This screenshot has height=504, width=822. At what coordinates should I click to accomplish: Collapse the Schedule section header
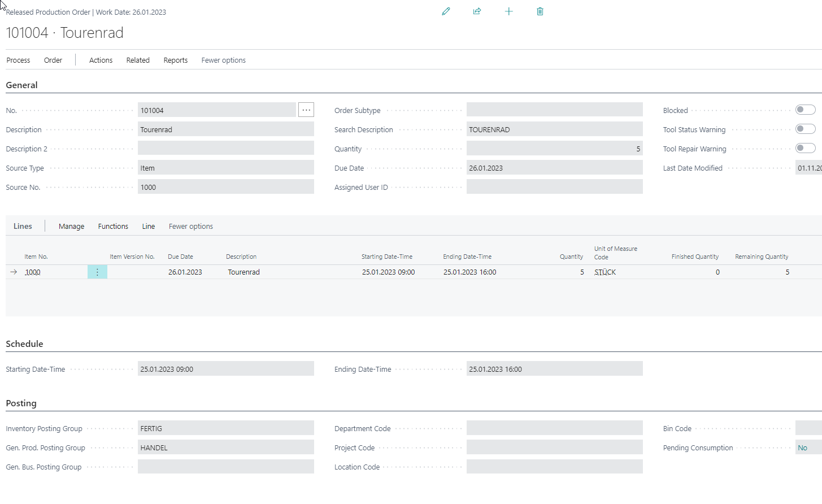pos(24,344)
